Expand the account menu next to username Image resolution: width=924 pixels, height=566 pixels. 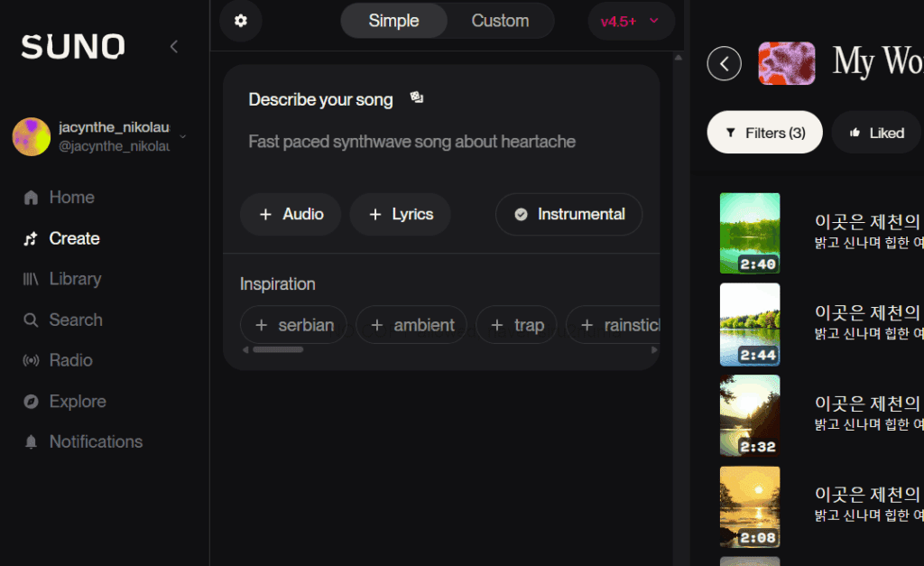click(x=183, y=137)
